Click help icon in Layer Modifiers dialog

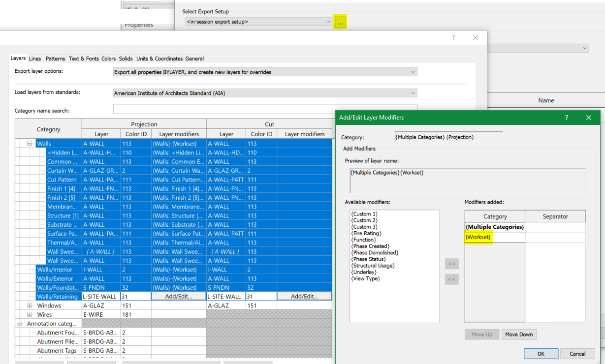566,118
